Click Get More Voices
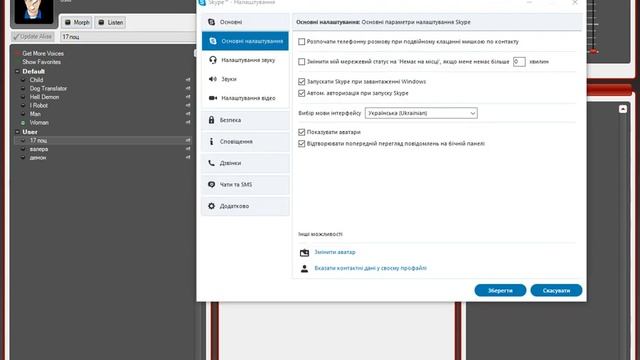Viewport: 640px width, 360px height. pyautogui.click(x=43, y=53)
